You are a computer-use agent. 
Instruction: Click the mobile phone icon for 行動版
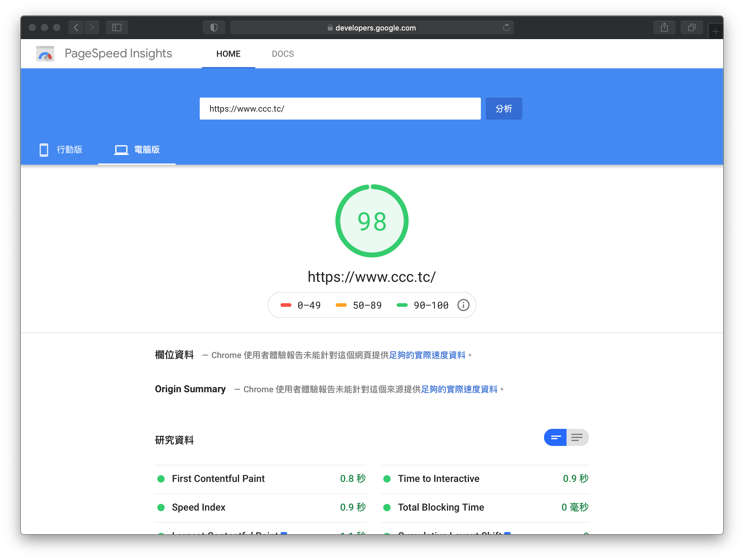pos(44,150)
